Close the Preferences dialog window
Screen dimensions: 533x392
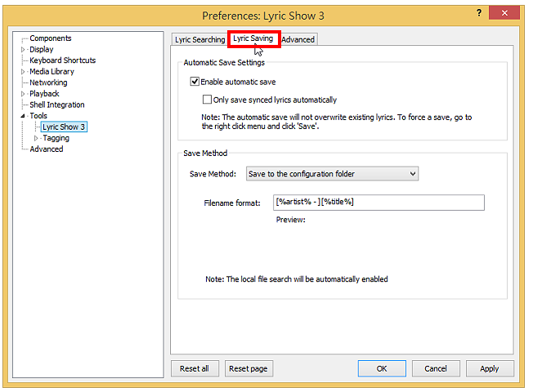[504, 13]
